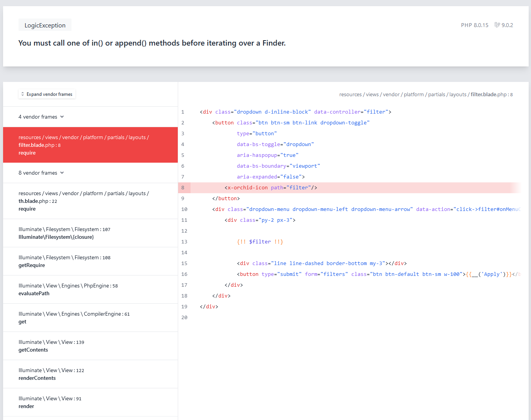Click the PHP 8.0.15 version label
Screen dimensions: 531x420
pos(475,25)
